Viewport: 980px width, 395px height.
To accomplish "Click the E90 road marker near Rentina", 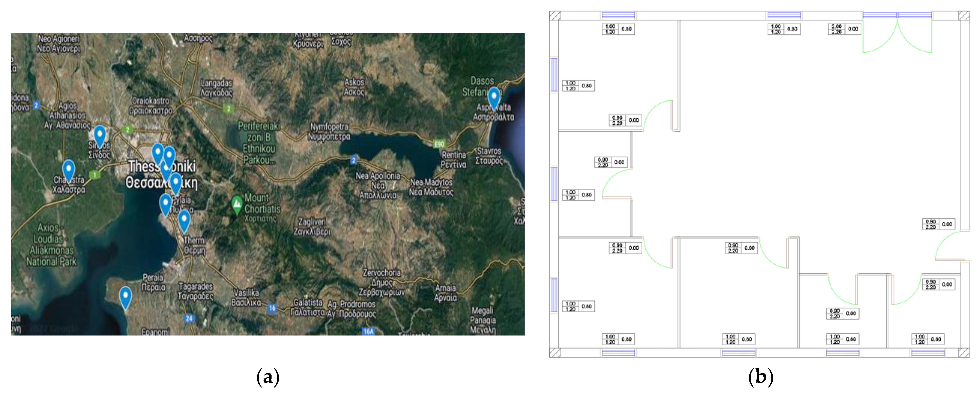I will point(439,144).
